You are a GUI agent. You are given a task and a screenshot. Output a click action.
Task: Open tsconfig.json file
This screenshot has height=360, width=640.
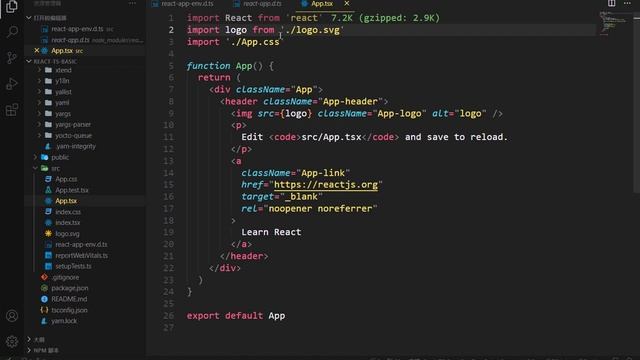tap(69, 310)
